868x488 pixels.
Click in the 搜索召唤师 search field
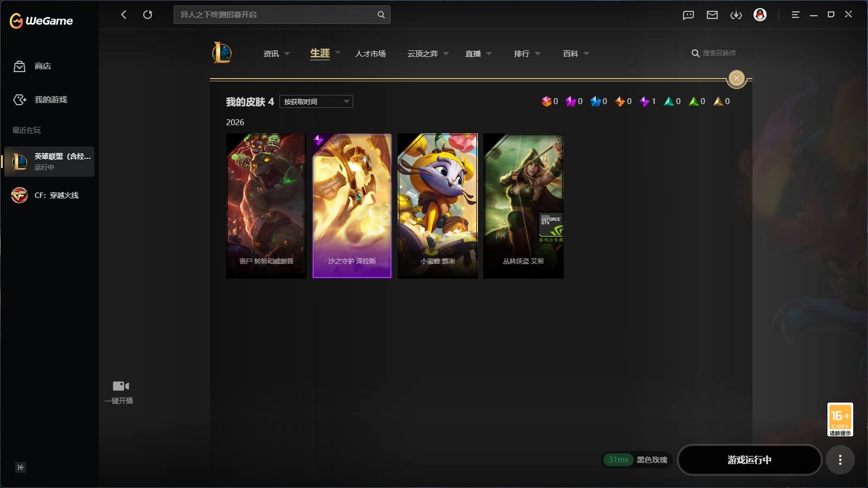719,53
